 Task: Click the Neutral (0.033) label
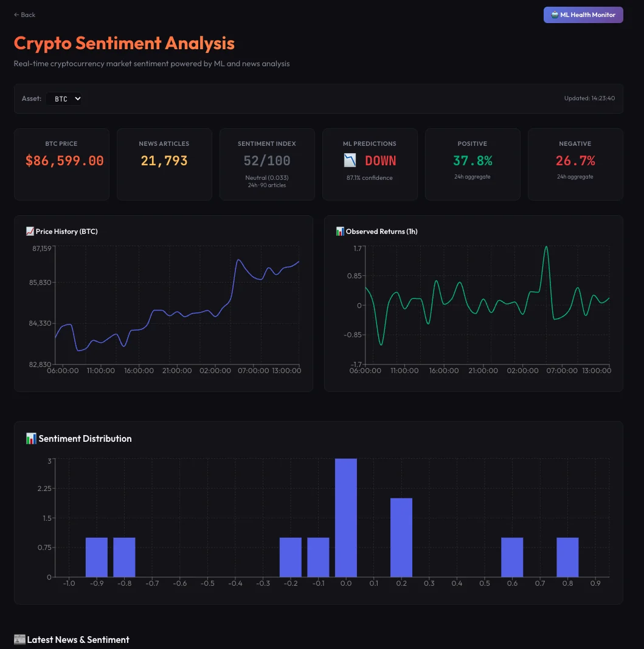pos(267,178)
